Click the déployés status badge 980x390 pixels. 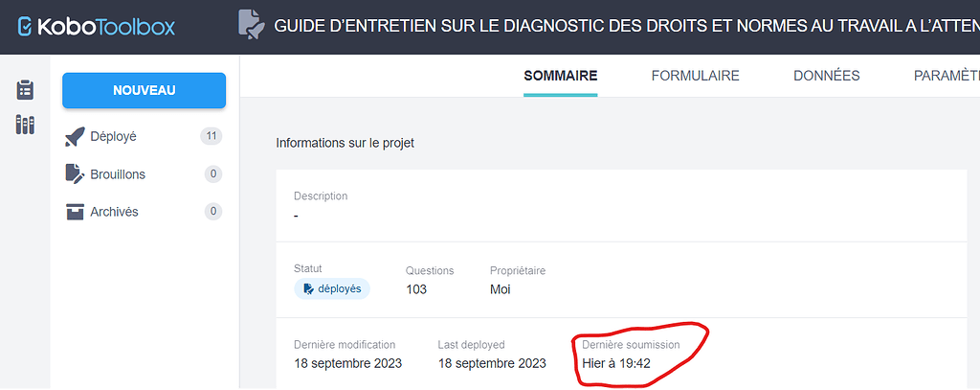331,288
